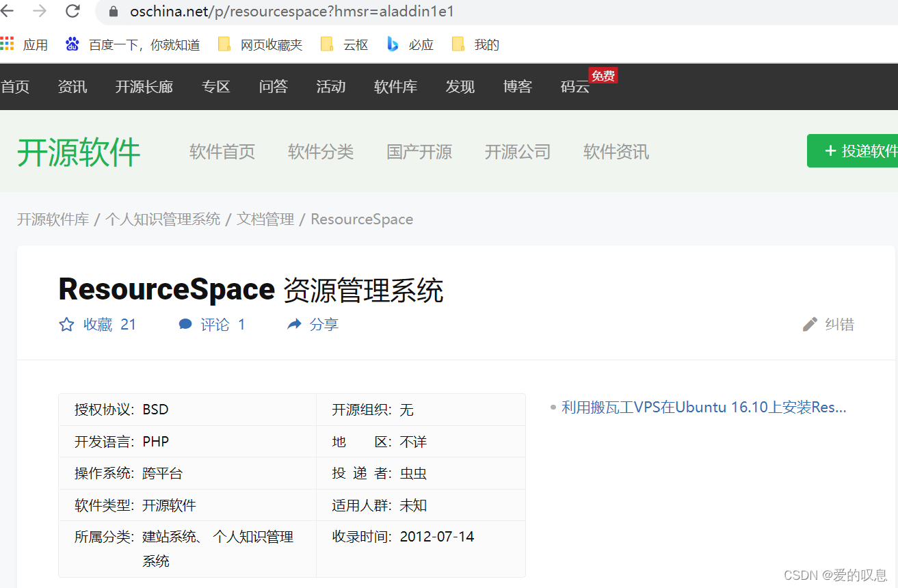Viewport: 898px width, 588px height.
Task: Click the browser forward arrow
Action: click(x=40, y=11)
